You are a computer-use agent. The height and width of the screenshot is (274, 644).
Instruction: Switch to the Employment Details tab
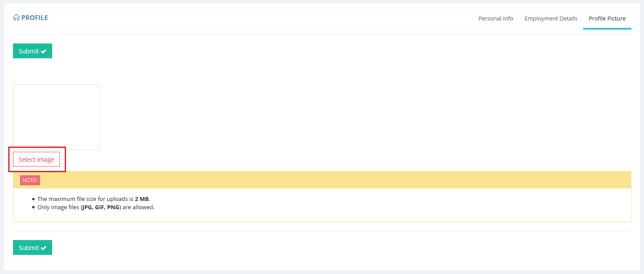[551, 19]
